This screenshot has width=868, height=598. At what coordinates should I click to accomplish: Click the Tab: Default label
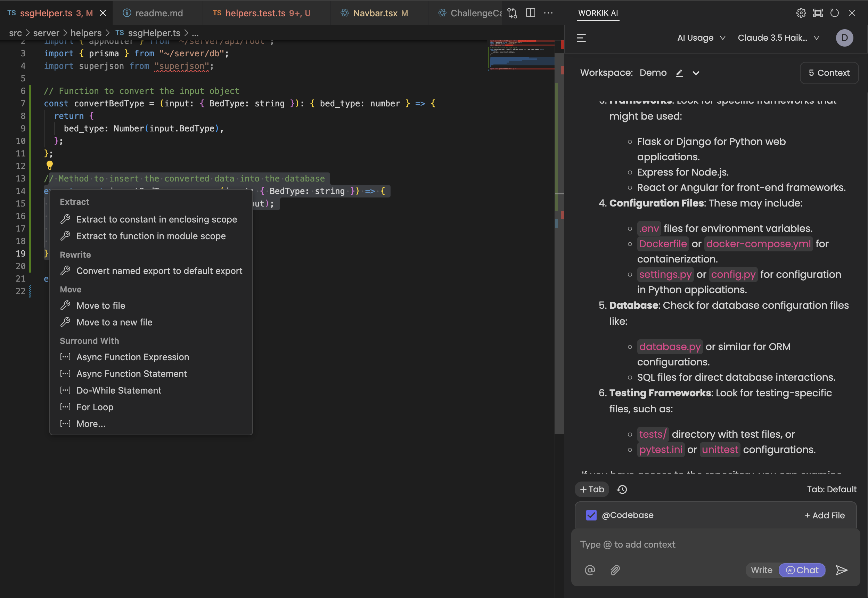click(x=831, y=489)
